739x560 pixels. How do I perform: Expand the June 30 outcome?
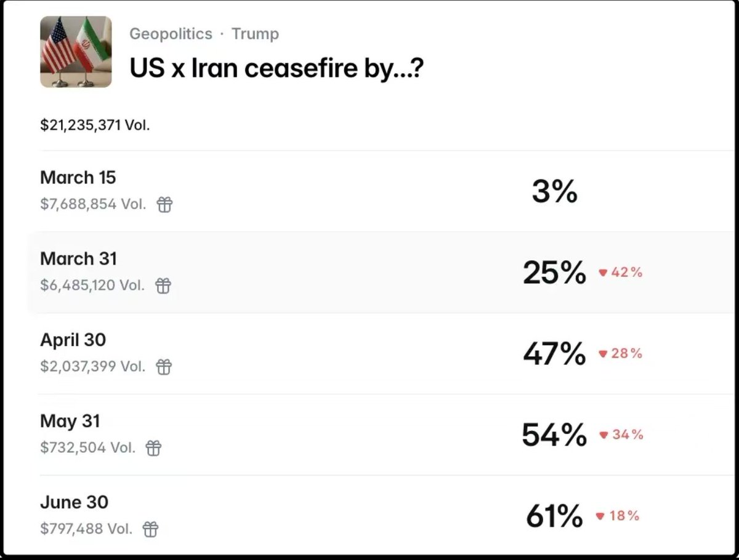382,516
